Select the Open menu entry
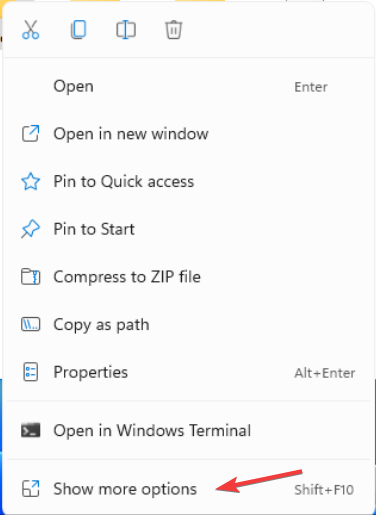This screenshot has width=376, height=515. click(x=188, y=87)
